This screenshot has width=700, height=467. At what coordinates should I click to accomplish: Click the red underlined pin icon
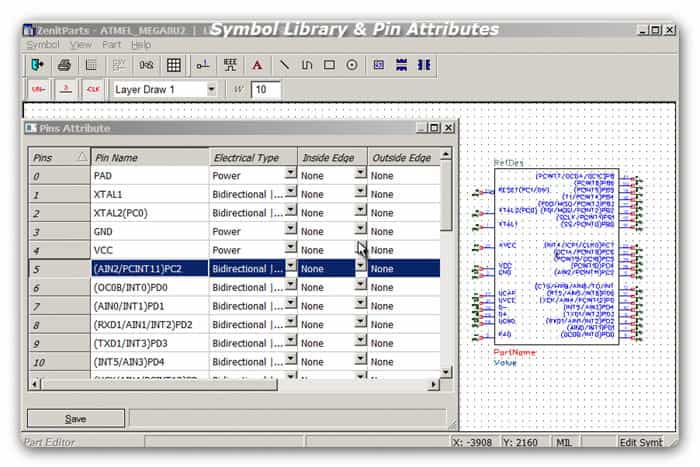66,90
